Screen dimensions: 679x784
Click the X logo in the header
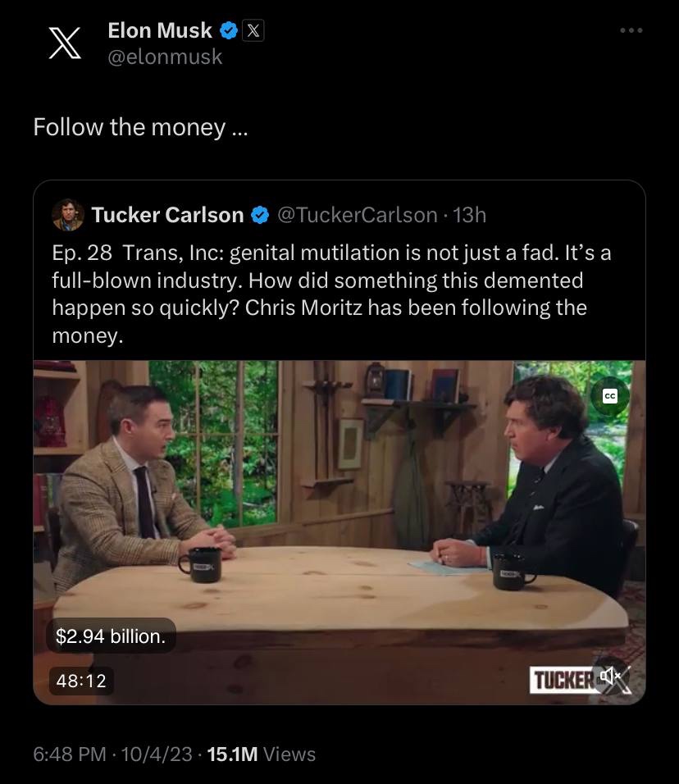66,43
